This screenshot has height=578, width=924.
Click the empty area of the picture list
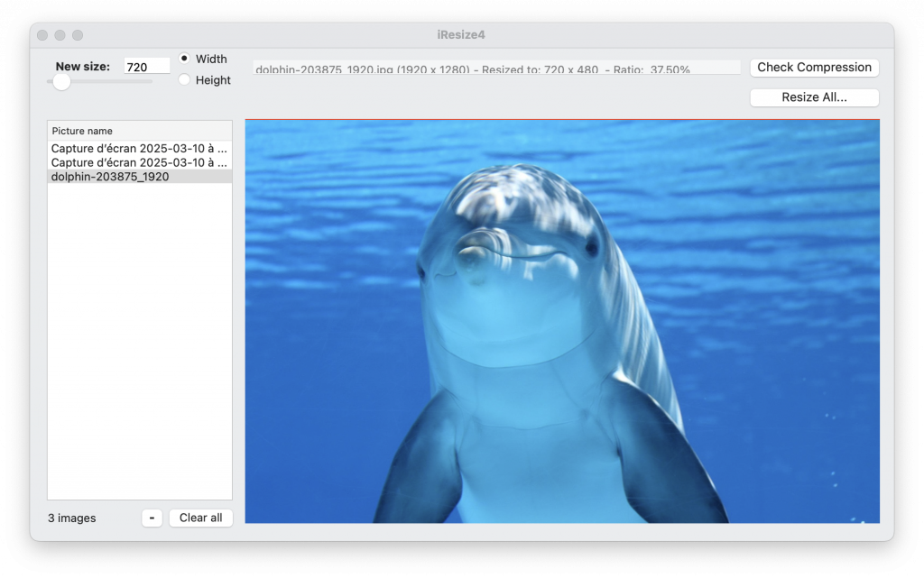click(140, 342)
